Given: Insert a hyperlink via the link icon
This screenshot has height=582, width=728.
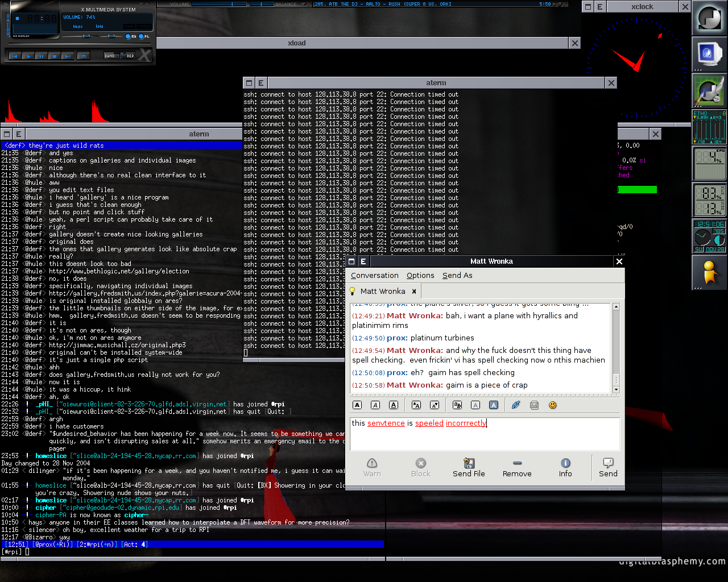Looking at the screenshot, I should (516, 405).
